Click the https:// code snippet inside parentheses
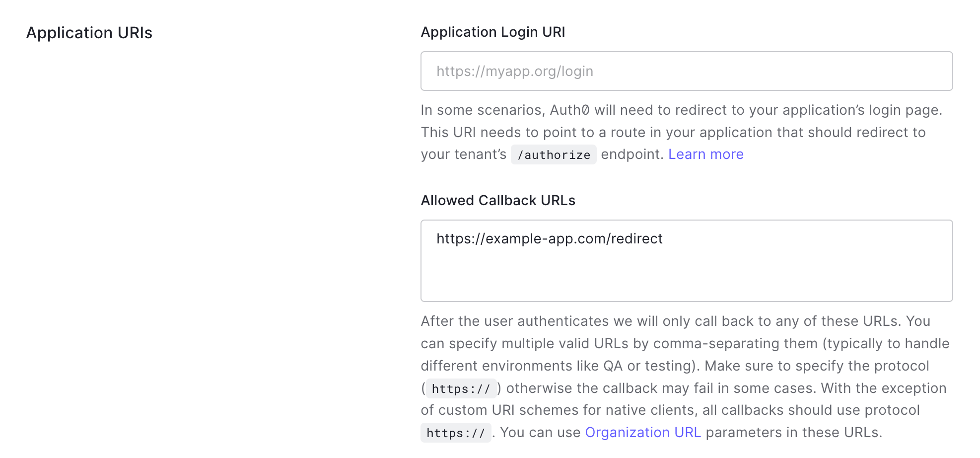Viewport: 980px width, 458px height. click(461, 388)
